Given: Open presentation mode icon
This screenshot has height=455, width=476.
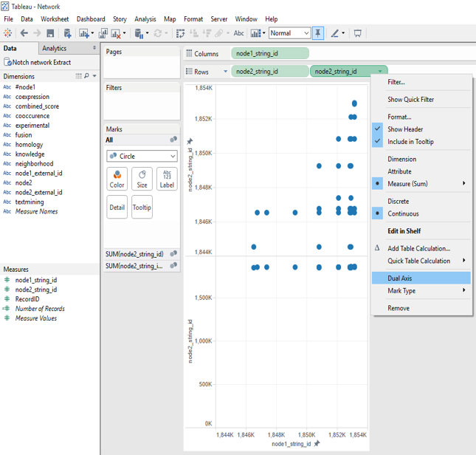Looking at the screenshot, I should (x=358, y=33).
